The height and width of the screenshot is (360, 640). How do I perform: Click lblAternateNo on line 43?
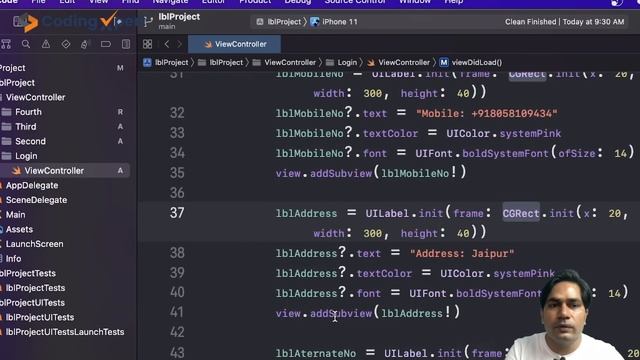click(x=316, y=353)
